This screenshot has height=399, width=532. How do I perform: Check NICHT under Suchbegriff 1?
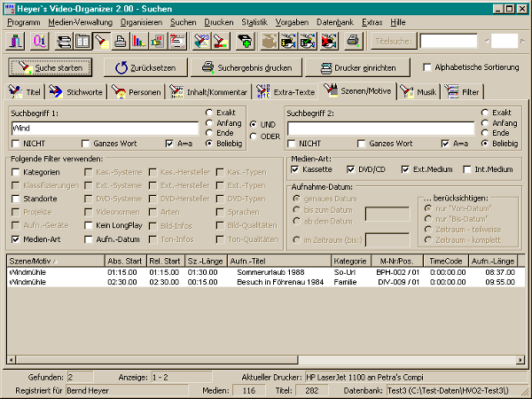pos(16,143)
